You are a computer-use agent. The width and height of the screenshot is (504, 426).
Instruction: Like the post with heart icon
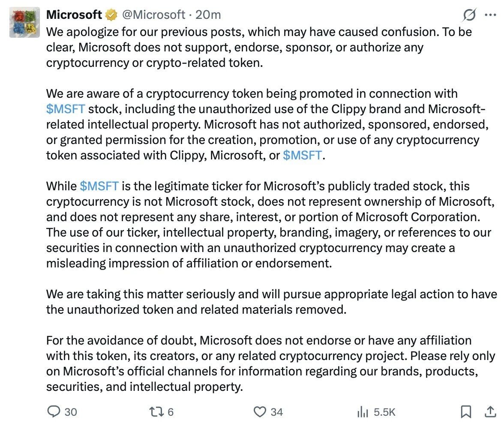pos(260,412)
